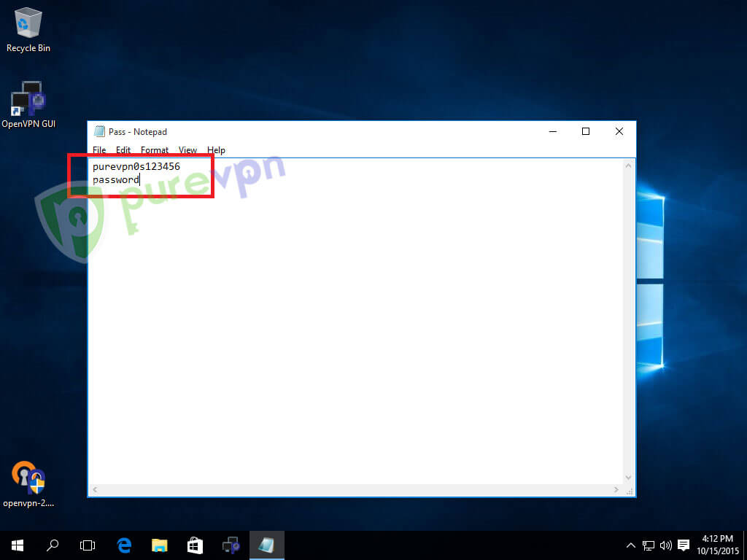Image resolution: width=747 pixels, height=560 pixels.
Task: Switch to OpenVPN GUI in the taskbar
Action: pos(231,545)
